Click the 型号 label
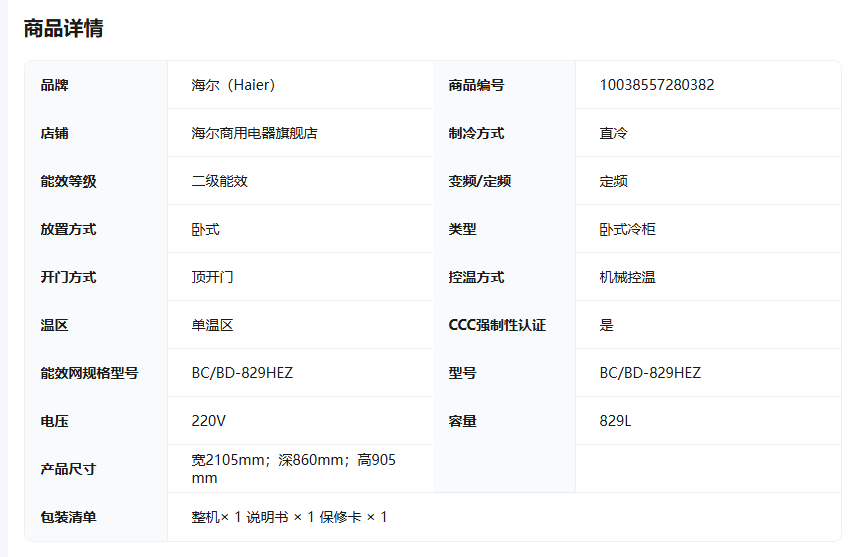850x557 pixels. click(462, 373)
